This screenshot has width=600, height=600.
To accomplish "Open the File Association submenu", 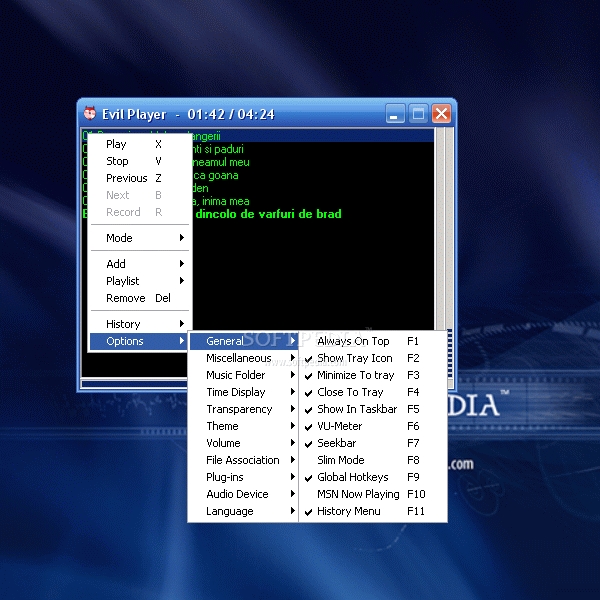I will pyautogui.click(x=244, y=460).
